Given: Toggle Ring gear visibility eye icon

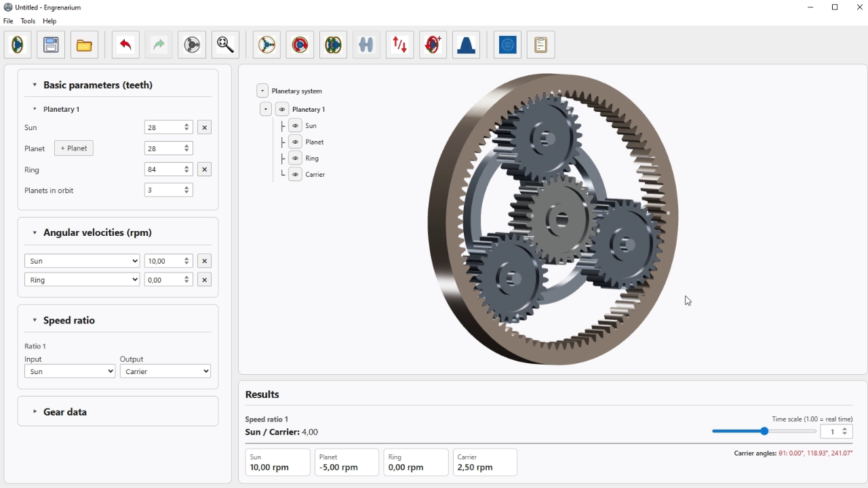Looking at the screenshot, I should point(295,158).
